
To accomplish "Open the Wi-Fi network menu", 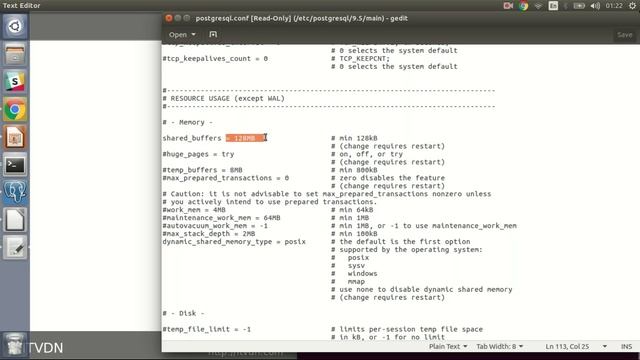I will 538,6.
